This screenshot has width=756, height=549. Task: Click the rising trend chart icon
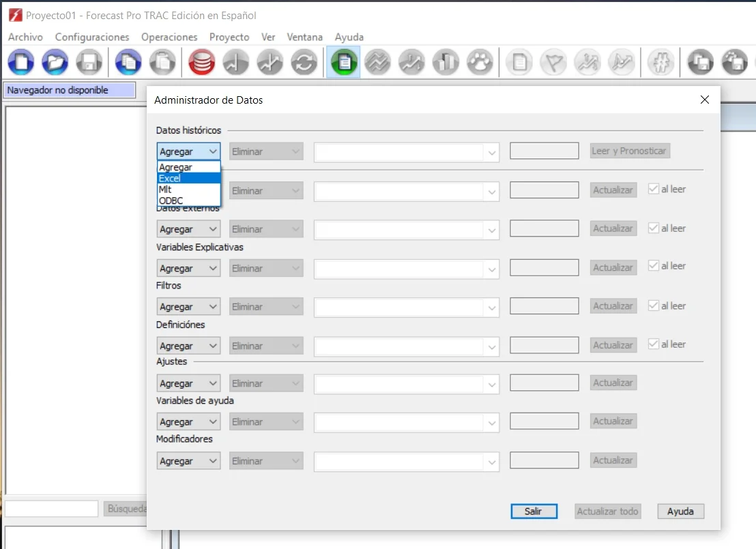[x=411, y=62]
